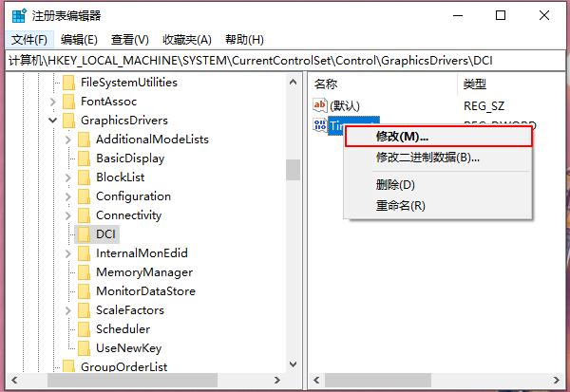
Task: Click tree pane scroll-right arrow
Action: (277, 380)
